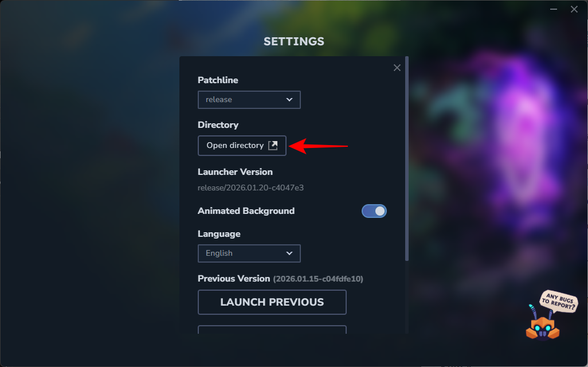This screenshot has width=588, height=367.
Task: Click the Directory section heading
Action: point(218,125)
